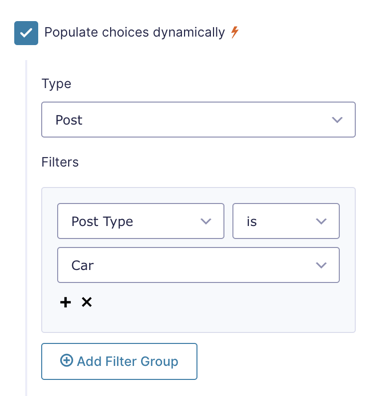The width and height of the screenshot is (370, 396).
Task: Select the 'Car' text in the value field
Action: coord(82,265)
